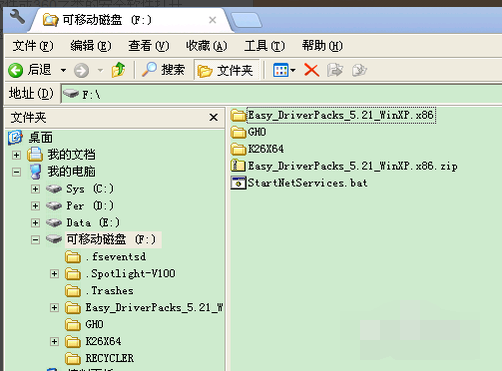Click the green Back arrow icon
Viewport: 502px width, 371px height.
click(x=16, y=70)
